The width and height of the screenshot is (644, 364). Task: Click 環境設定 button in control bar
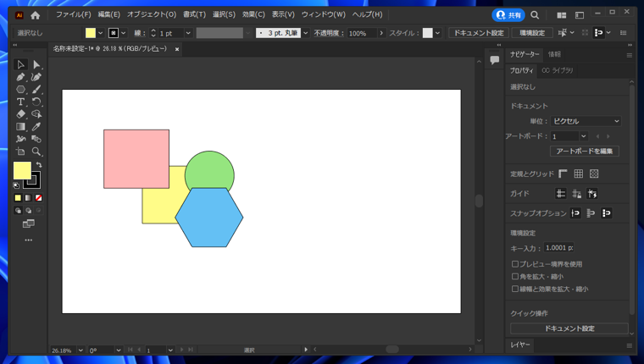(x=532, y=33)
